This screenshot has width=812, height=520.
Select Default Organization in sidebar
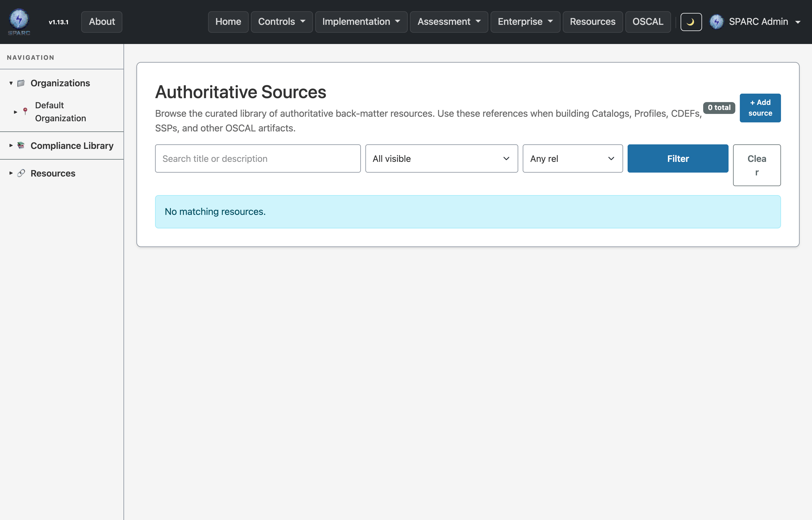pyautogui.click(x=60, y=112)
